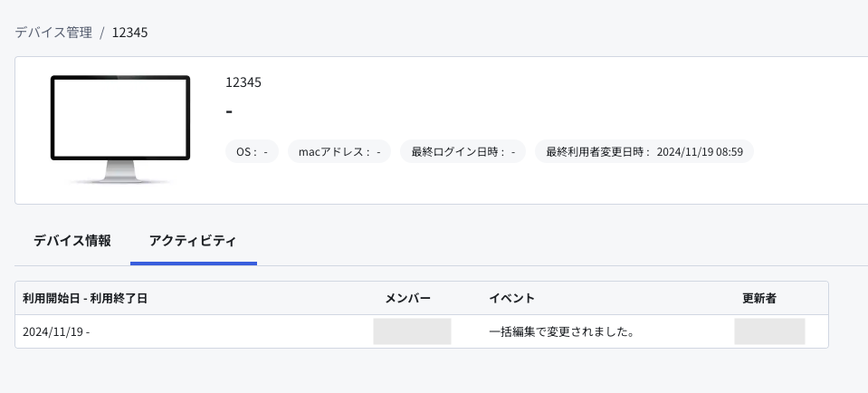This screenshot has height=393, width=868.
Task: Click the 最終利用者変更日時 chip
Action: point(644,151)
